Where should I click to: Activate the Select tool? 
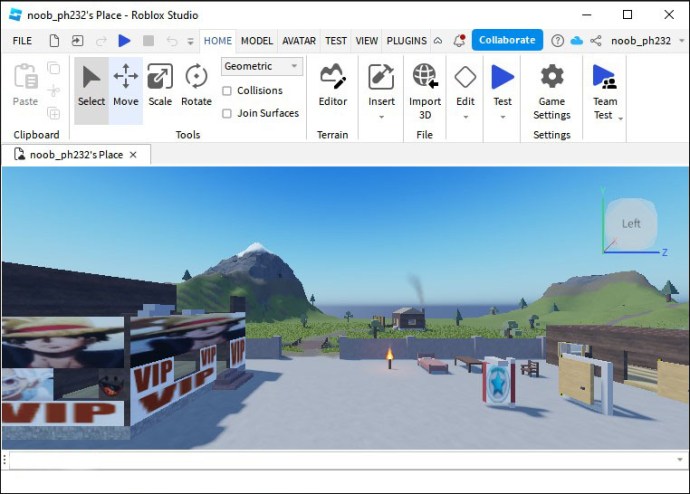point(91,90)
